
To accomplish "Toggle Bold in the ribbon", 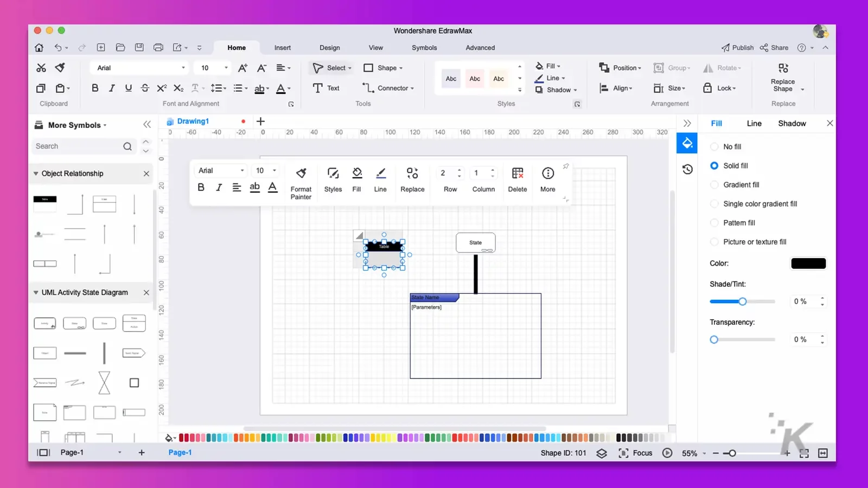I will (x=95, y=88).
